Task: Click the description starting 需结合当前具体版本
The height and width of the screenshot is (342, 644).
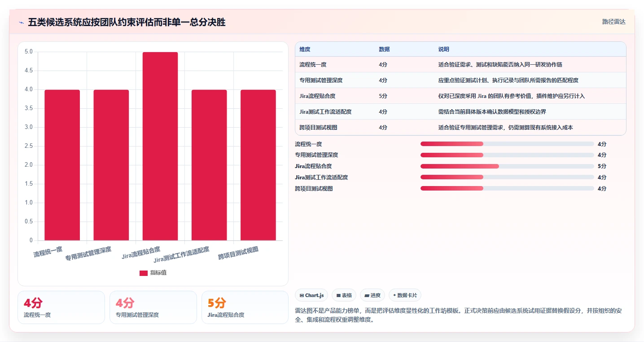Action: [x=492, y=112]
